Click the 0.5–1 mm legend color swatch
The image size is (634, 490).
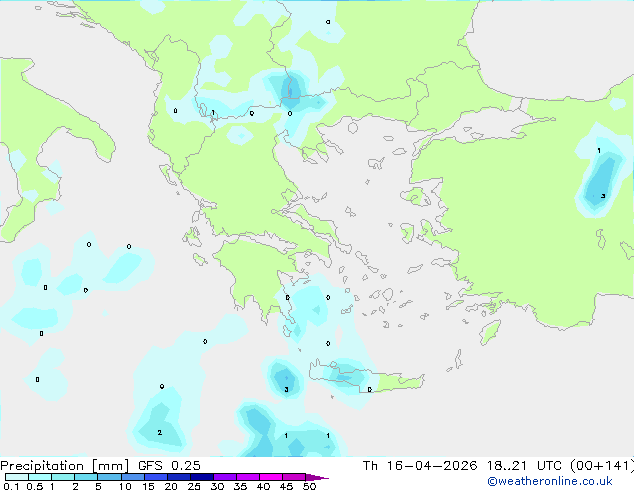pos(40,477)
